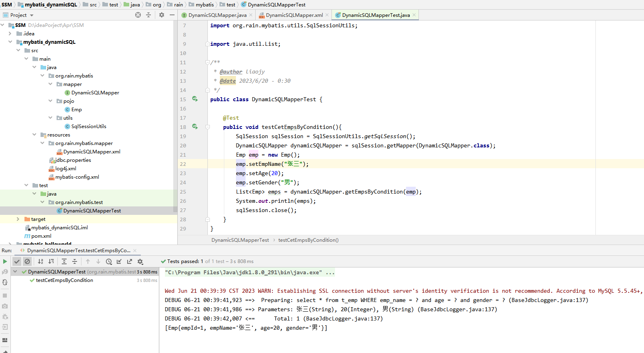The height and width of the screenshot is (353, 644).
Task: Fold the import block on line 9
Action: tap(207, 44)
